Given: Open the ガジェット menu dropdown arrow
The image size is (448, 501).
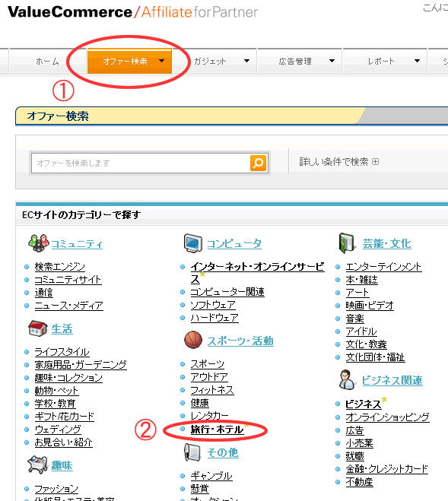Looking at the screenshot, I should (x=246, y=61).
